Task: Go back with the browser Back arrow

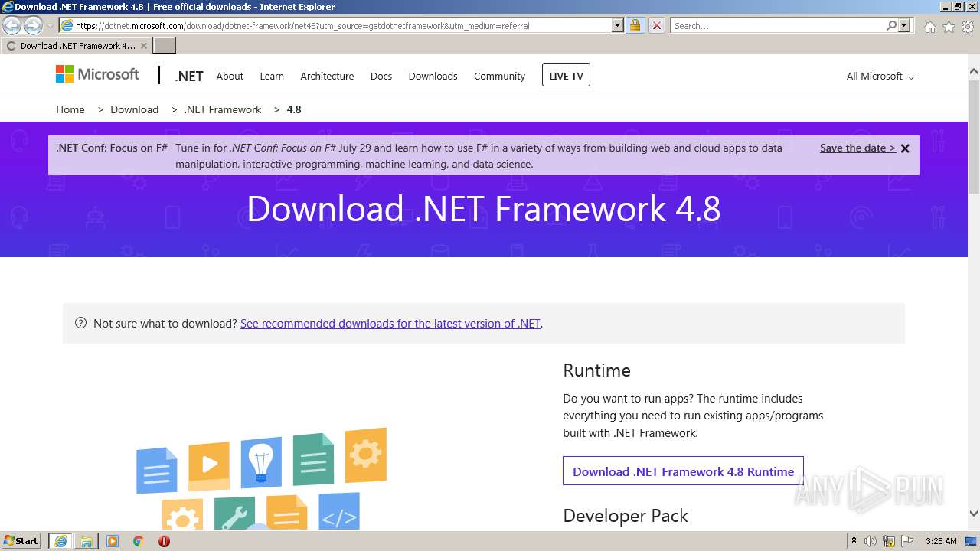Action: (x=11, y=26)
